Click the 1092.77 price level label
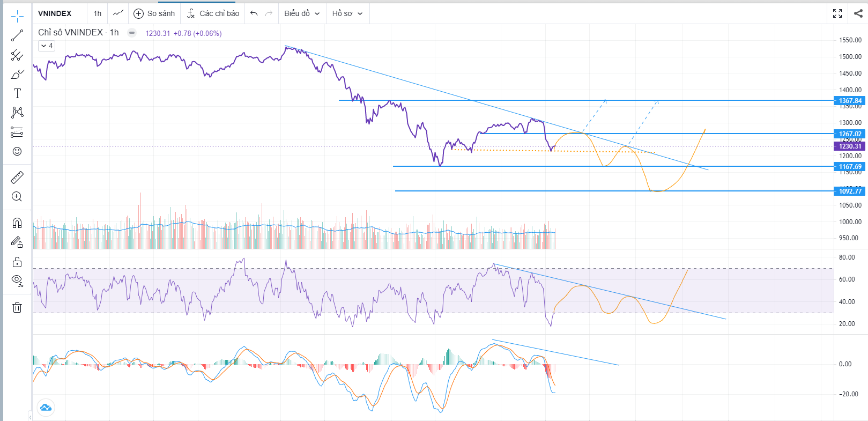This screenshot has height=421, width=868. (x=850, y=191)
